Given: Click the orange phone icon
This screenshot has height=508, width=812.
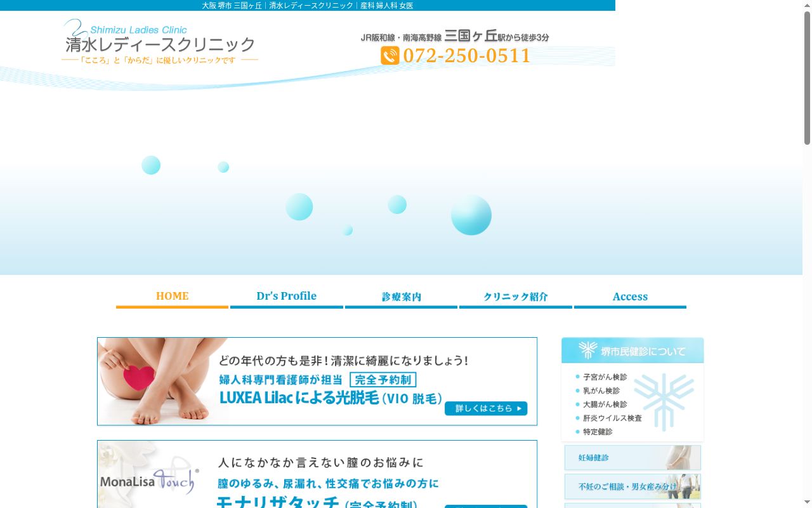Looking at the screenshot, I should click(390, 56).
